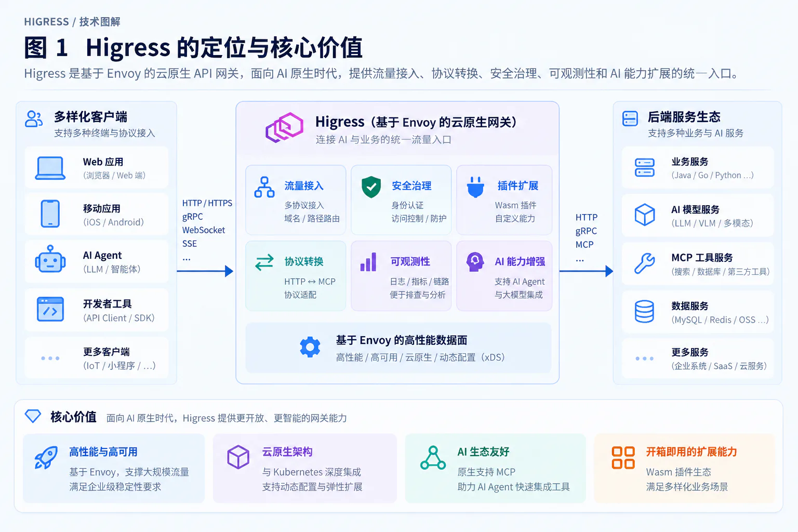
Task: Click the protocol label 'HTTP / HTTPS'
Action: pos(207,203)
